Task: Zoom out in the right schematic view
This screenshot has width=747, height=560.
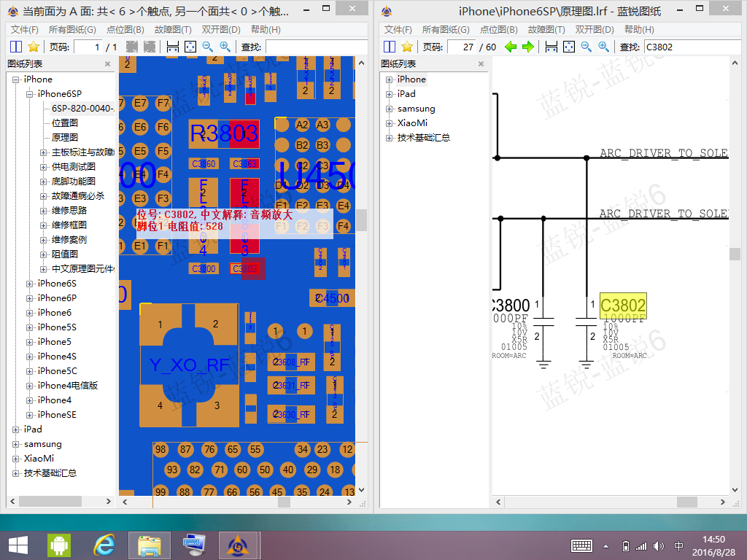Action: click(x=586, y=47)
